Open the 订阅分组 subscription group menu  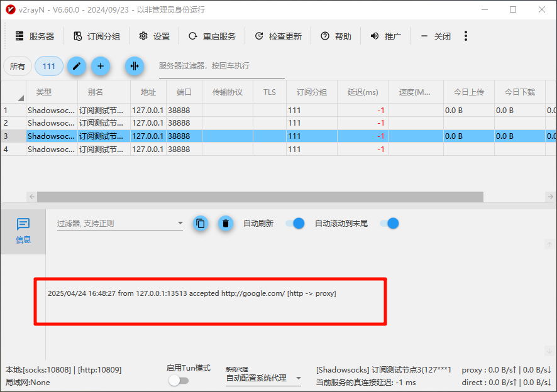tap(97, 36)
